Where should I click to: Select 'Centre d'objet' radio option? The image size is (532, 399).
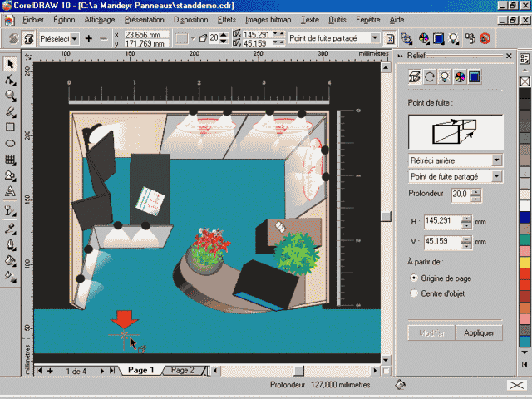415,293
